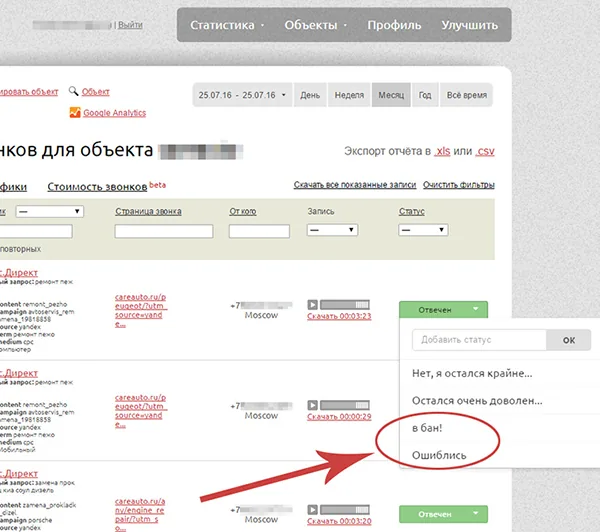Choose the 'Ошиблись' status option
This screenshot has width=600, height=532.
point(439,455)
